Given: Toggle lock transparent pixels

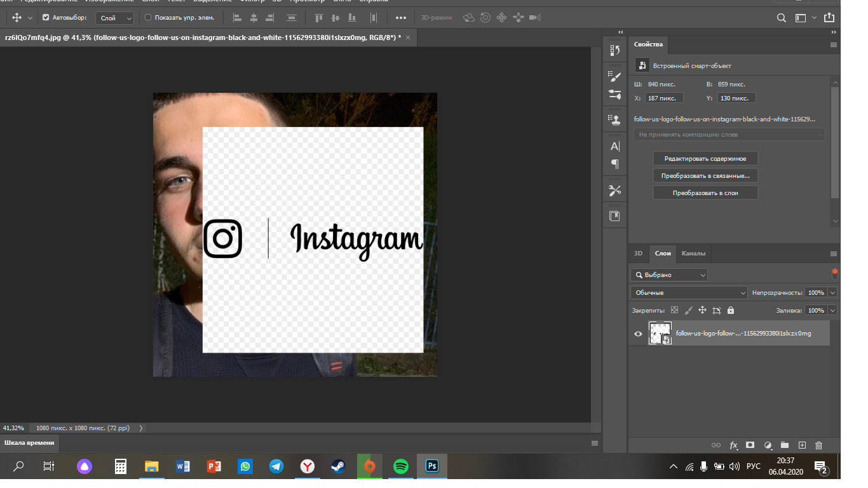Looking at the screenshot, I should (674, 311).
